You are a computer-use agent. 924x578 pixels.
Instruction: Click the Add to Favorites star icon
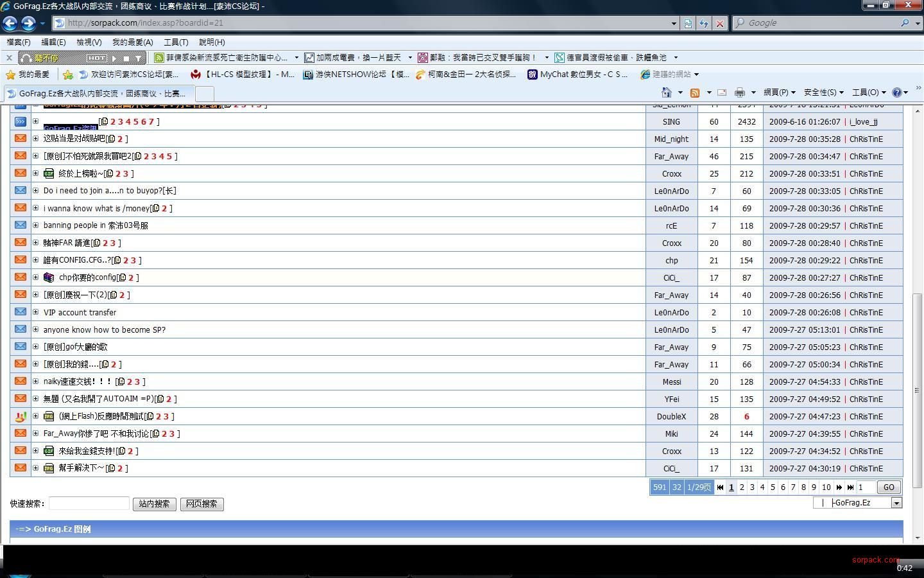[68, 74]
